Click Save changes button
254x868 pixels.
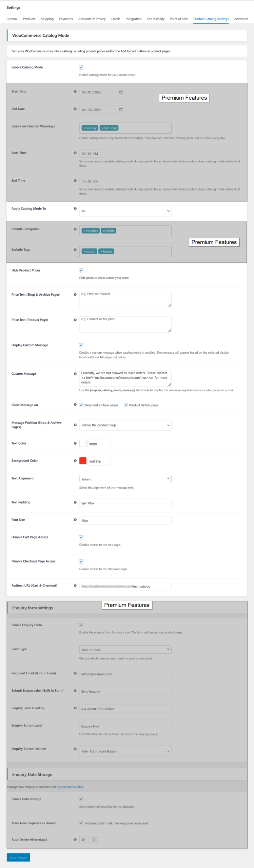(x=18, y=857)
